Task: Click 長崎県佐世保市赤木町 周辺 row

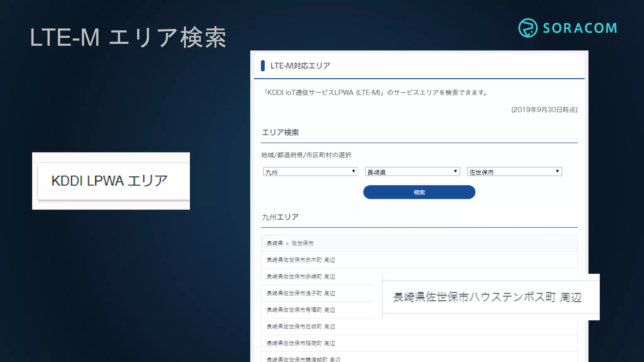Action: tap(419, 260)
